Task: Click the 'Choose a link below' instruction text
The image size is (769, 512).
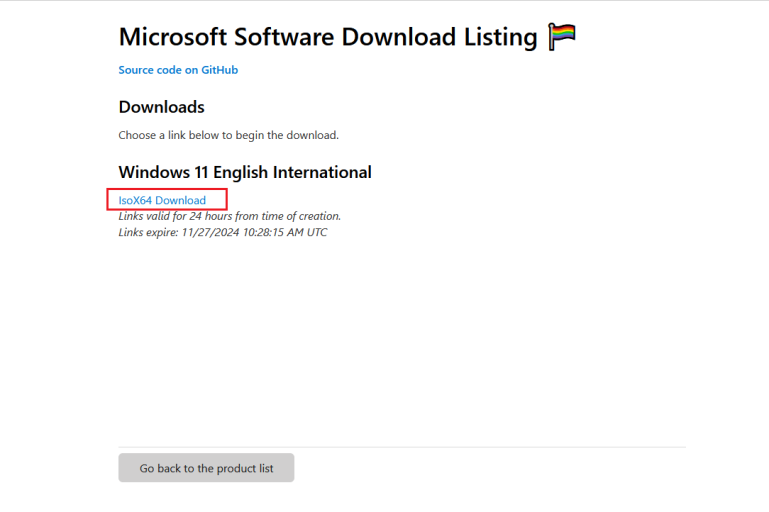Action: [228, 135]
